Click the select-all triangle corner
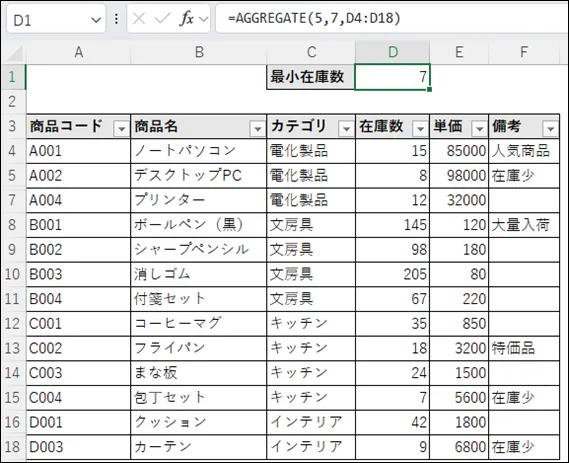Screen dimensions: 569x463 (15, 54)
